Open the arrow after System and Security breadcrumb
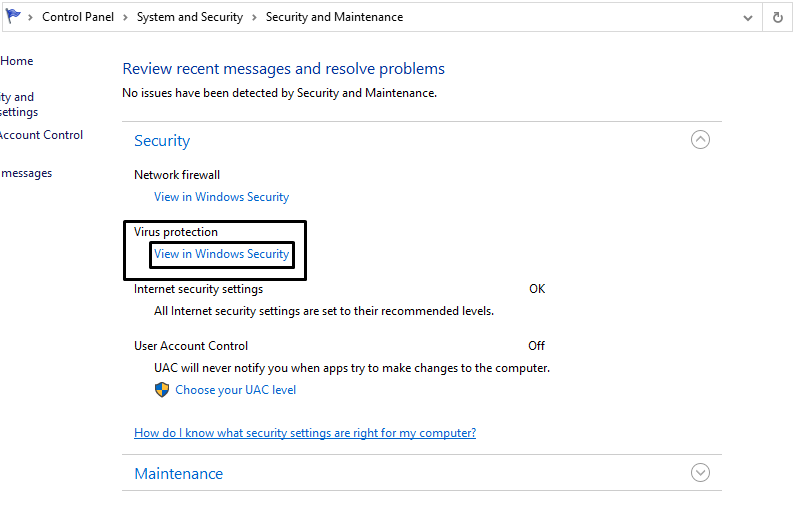The image size is (795, 505). [x=255, y=18]
